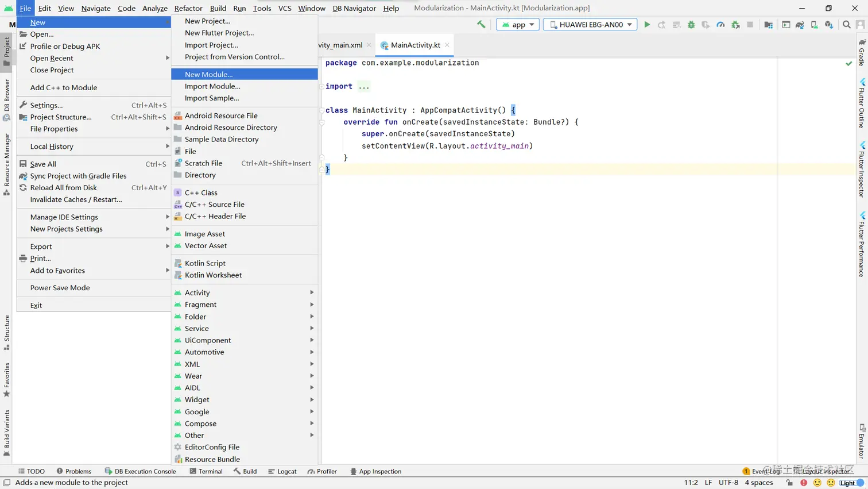868x489 pixels.
Task: Open the Logcat tool window
Action: (x=282, y=471)
